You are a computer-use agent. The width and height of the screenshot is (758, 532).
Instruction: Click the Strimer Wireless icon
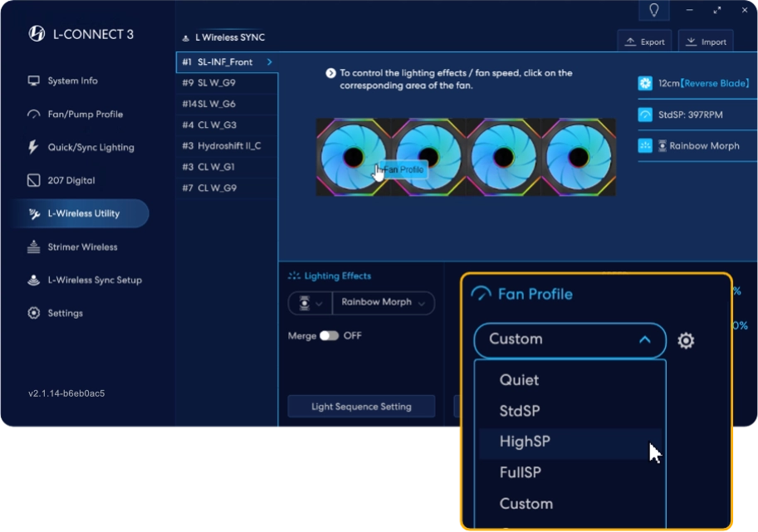coord(33,246)
